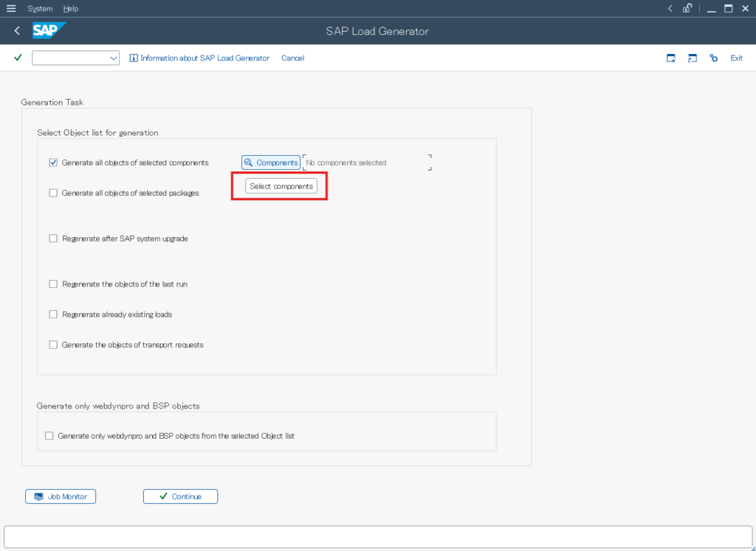Screen dimensions: 756x551
Task: Check Regenerate after SAP system upgrade
Action: click(x=52, y=238)
